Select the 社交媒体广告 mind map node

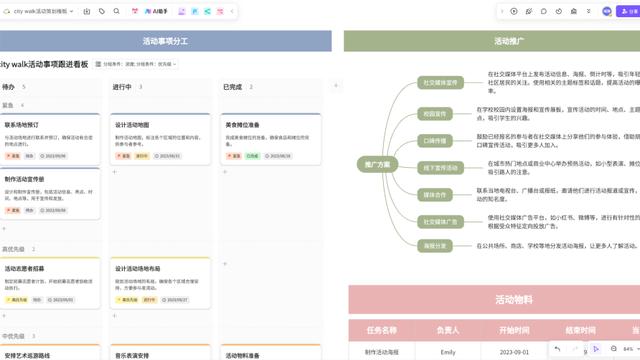tap(440, 222)
